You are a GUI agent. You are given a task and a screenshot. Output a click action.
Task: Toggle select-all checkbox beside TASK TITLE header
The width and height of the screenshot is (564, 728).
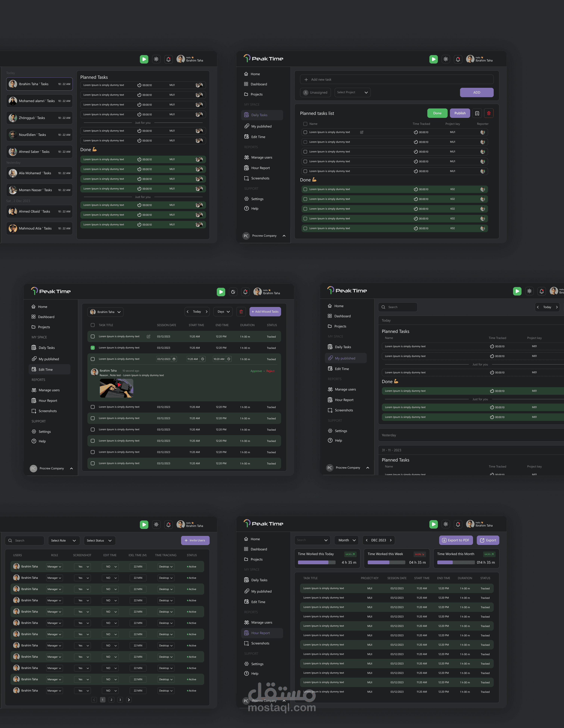tap(93, 325)
